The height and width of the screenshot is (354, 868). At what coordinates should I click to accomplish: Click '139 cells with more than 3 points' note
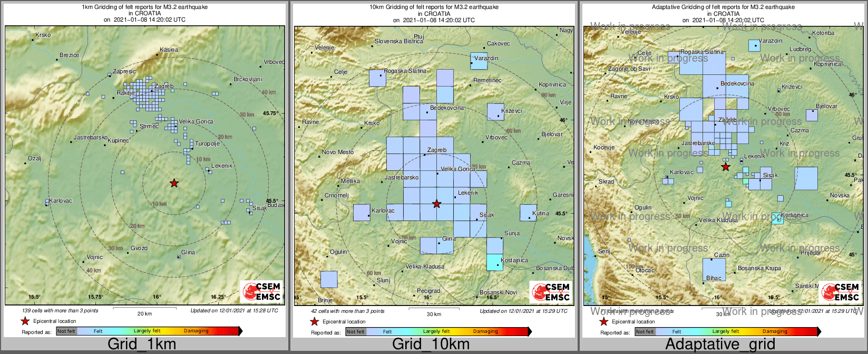60,311
